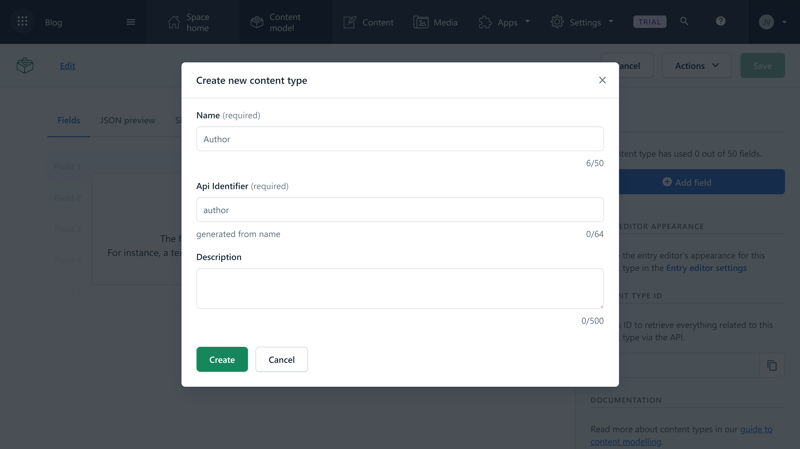
Task: Open the Content pencil icon
Action: pyautogui.click(x=349, y=22)
